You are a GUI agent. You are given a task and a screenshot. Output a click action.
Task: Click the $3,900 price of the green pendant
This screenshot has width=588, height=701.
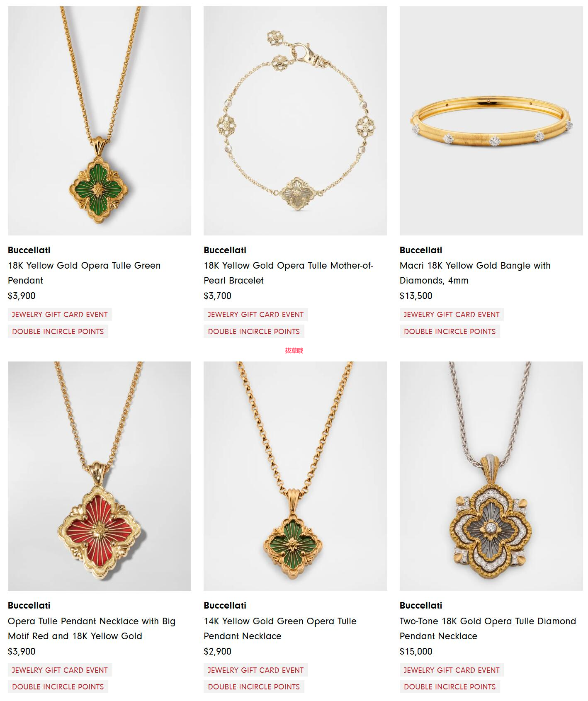tap(22, 296)
